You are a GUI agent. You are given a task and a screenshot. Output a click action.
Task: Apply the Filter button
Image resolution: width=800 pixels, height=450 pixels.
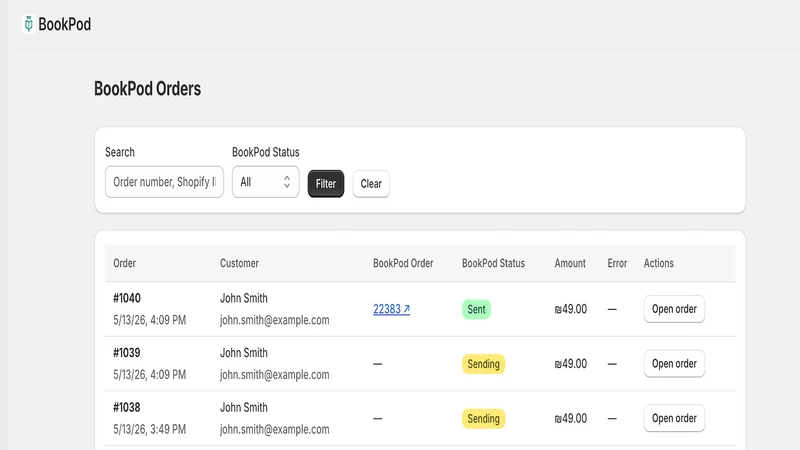(x=326, y=184)
